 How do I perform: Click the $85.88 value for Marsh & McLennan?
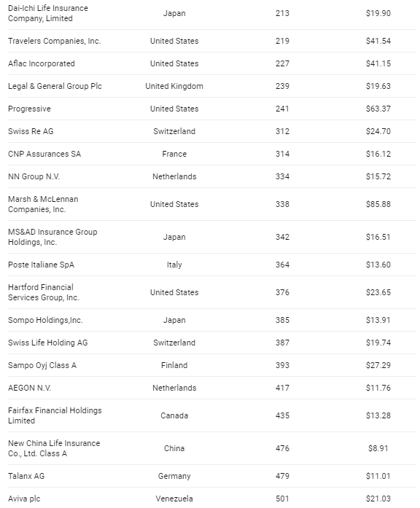(x=378, y=204)
